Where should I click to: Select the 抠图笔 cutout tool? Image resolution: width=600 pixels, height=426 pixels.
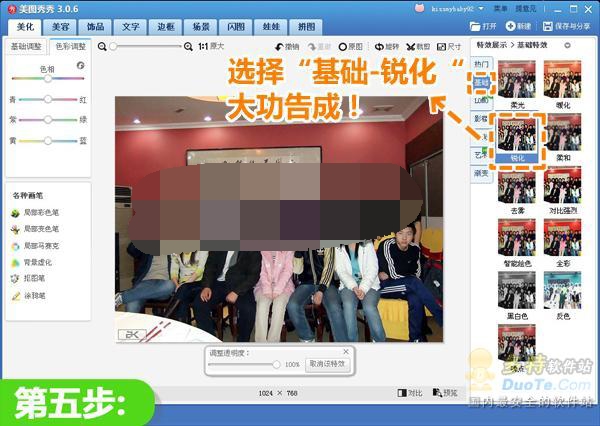[28, 278]
